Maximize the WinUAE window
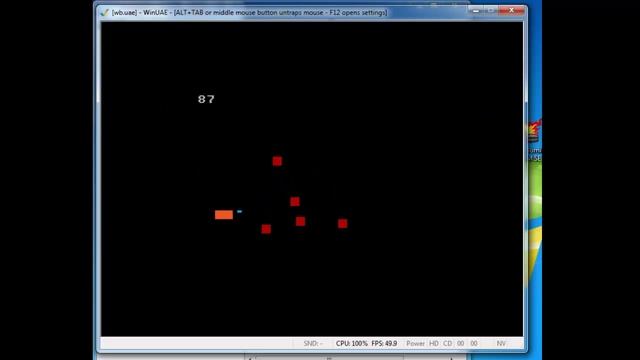Screen dimensions: 640x360 click(x=491, y=11)
